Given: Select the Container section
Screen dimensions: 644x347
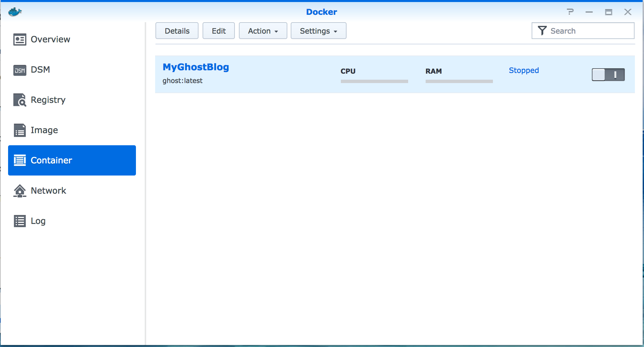Looking at the screenshot, I should coord(72,160).
